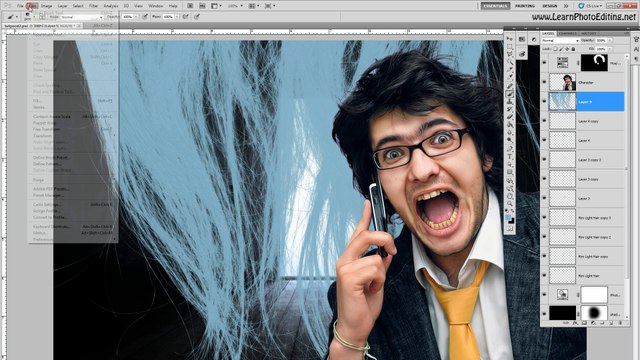Viewport: 640px width, 360px height.
Task: Hide the Layer 4 copy layer
Action: (x=544, y=121)
